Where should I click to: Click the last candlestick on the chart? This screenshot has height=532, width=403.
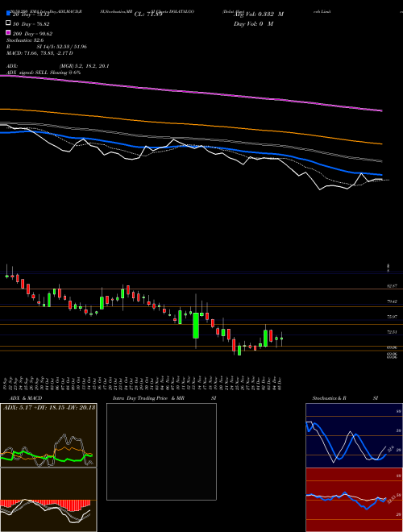tap(281, 339)
